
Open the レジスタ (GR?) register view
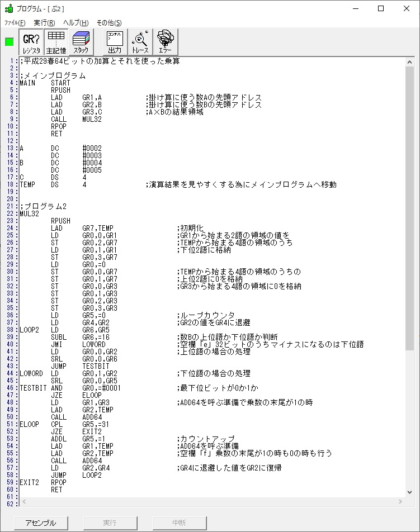click(31, 42)
